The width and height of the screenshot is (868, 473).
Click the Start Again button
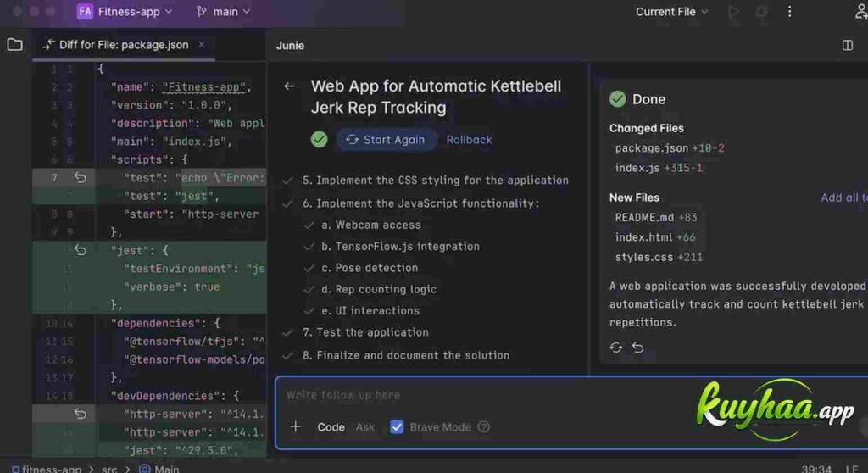(386, 140)
